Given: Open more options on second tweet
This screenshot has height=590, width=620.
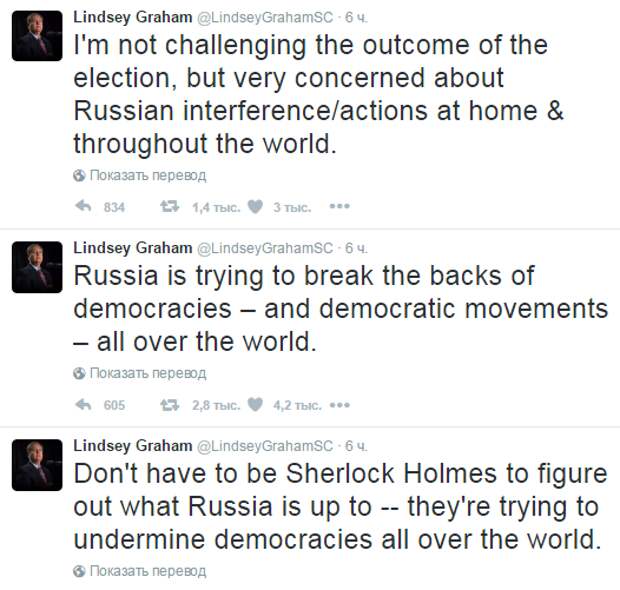Looking at the screenshot, I should (x=340, y=405).
